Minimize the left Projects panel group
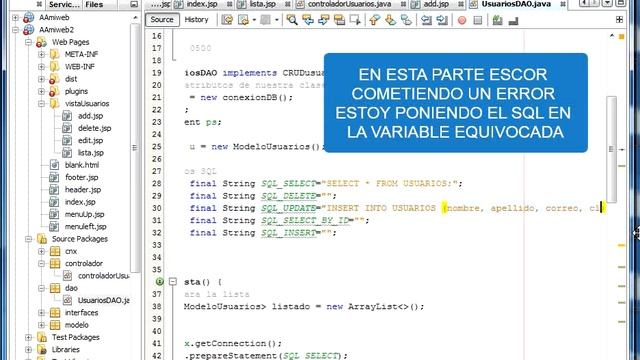 (134, 4)
